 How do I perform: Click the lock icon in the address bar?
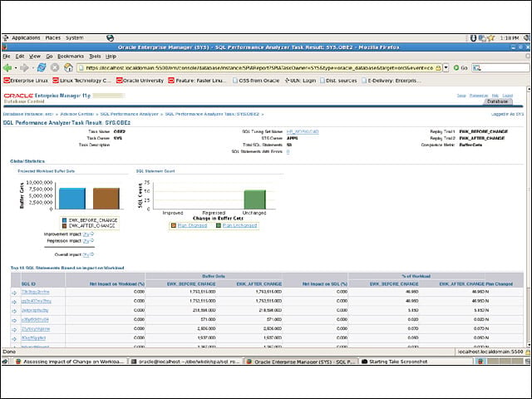coord(438,68)
